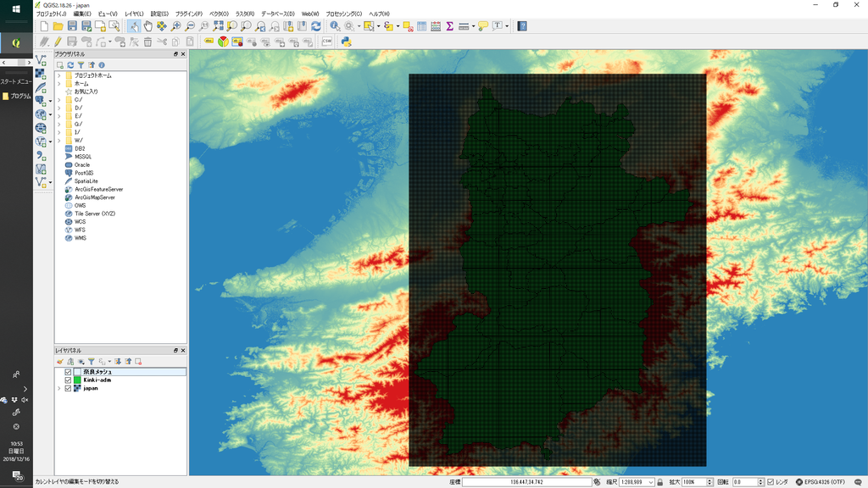Image resolution: width=868 pixels, height=488 pixels.
Task: Expand the C:/ drive in Browser
Action: (x=59, y=100)
